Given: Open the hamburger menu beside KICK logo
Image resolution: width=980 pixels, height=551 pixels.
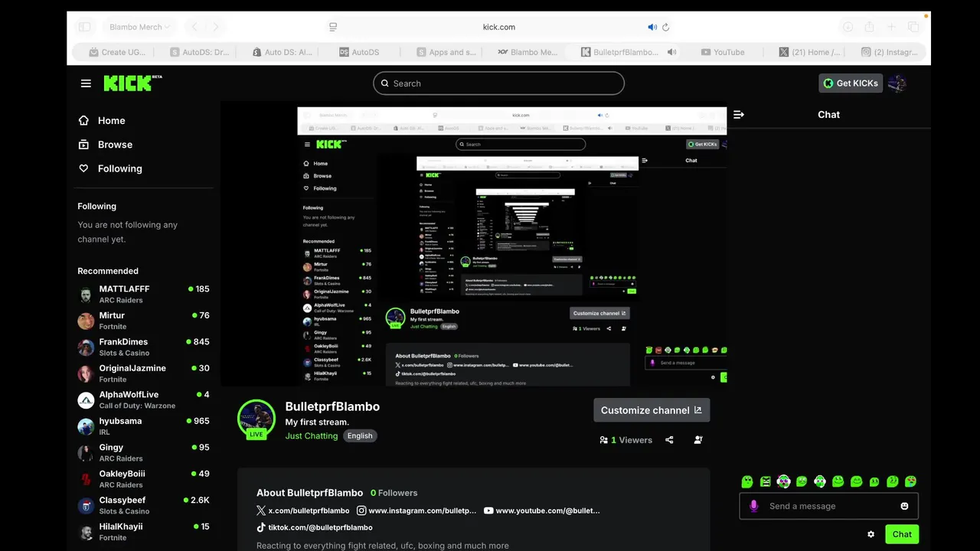Looking at the screenshot, I should pos(86,83).
